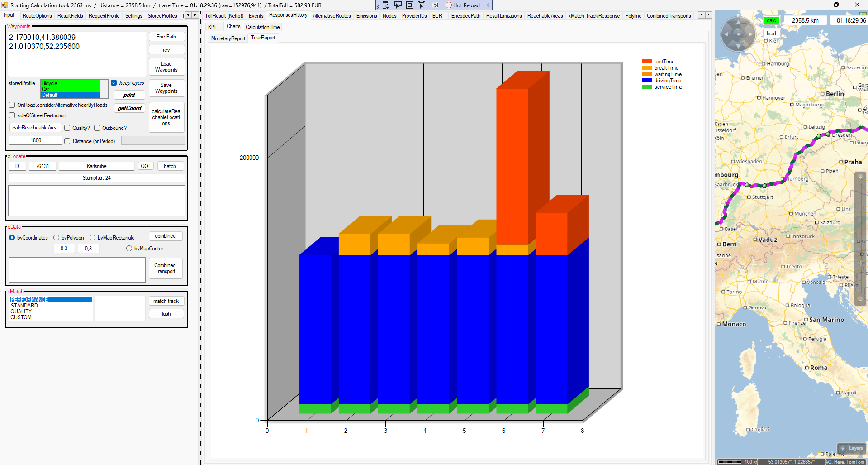868x465 pixels.
Task: Click the restTime legend color swatch
Action: pos(647,62)
